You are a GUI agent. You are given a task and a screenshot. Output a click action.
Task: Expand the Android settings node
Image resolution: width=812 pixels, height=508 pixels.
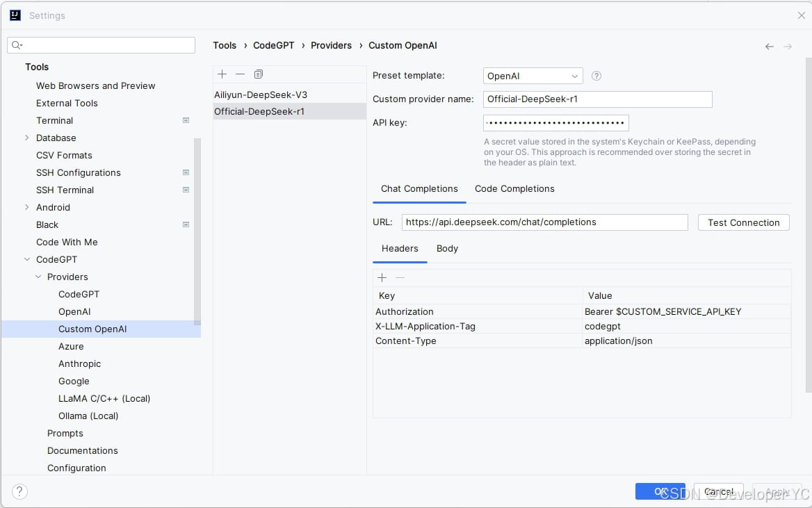click(x=27, y=208)
